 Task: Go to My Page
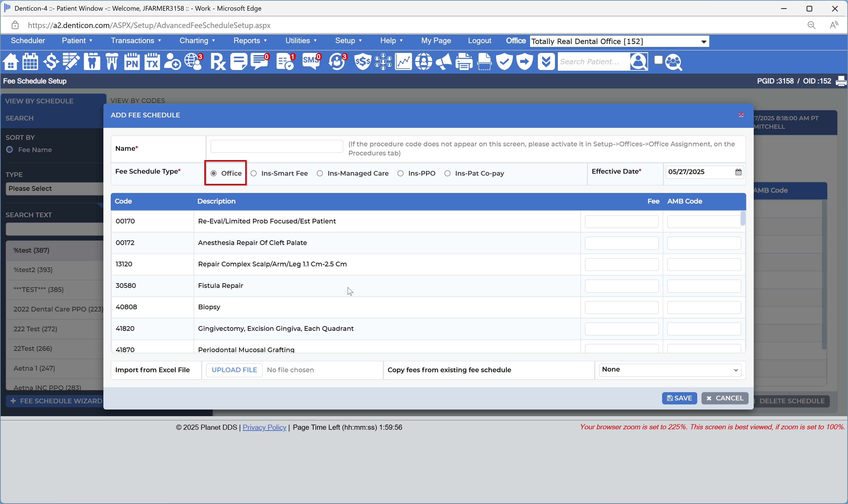pyautogui.click(x=436, y=41)
